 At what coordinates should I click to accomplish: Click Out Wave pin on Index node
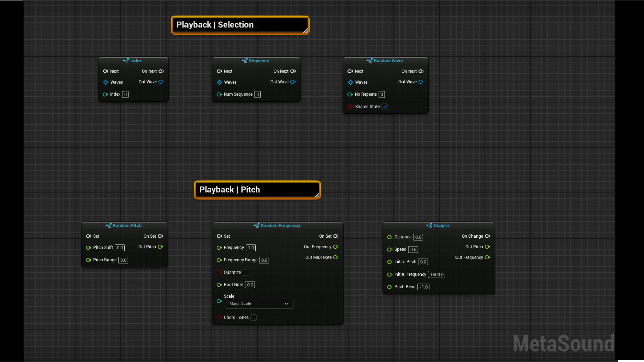(161, 82)
